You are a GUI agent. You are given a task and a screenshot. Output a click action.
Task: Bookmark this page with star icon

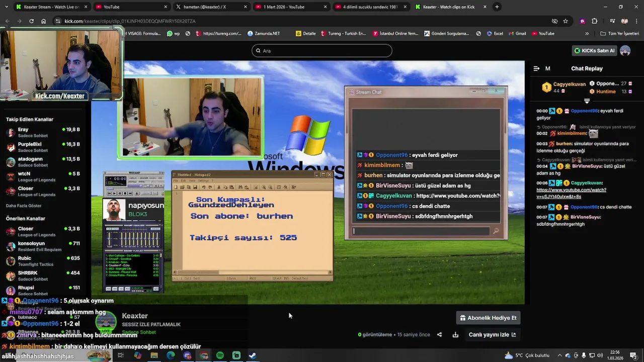point(566,21)
